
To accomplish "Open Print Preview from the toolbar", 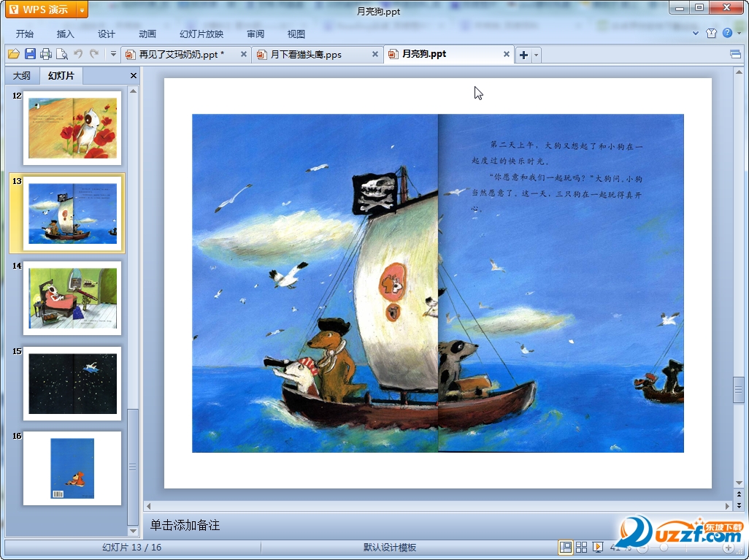I will click(61, 54).
